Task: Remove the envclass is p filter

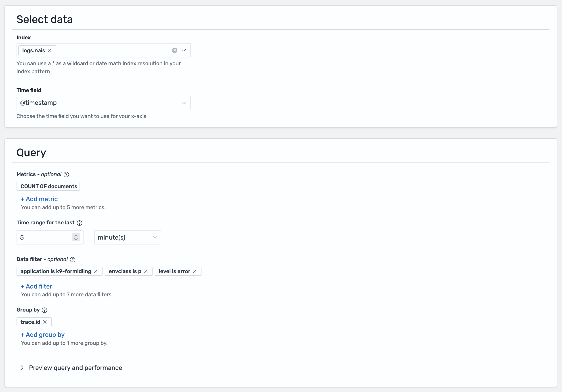Action: pyautogui.click(x=146, y=271)
